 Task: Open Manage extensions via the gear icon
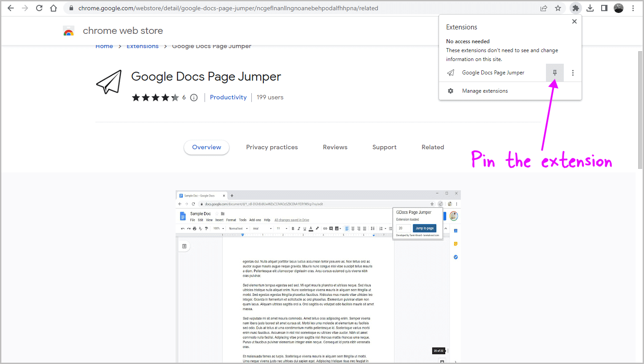[451, 90]
